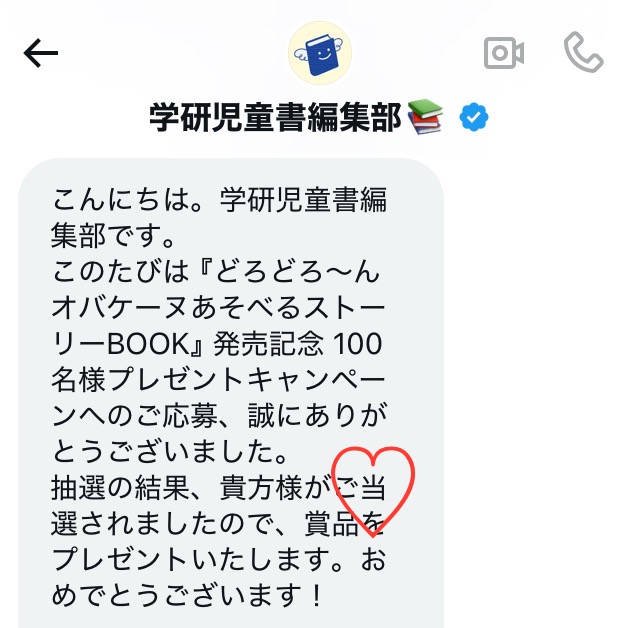The width and height of the screenshot is (640, 628).
Task: Open the blue winged book profile avatar
Action: pos(320,53)
